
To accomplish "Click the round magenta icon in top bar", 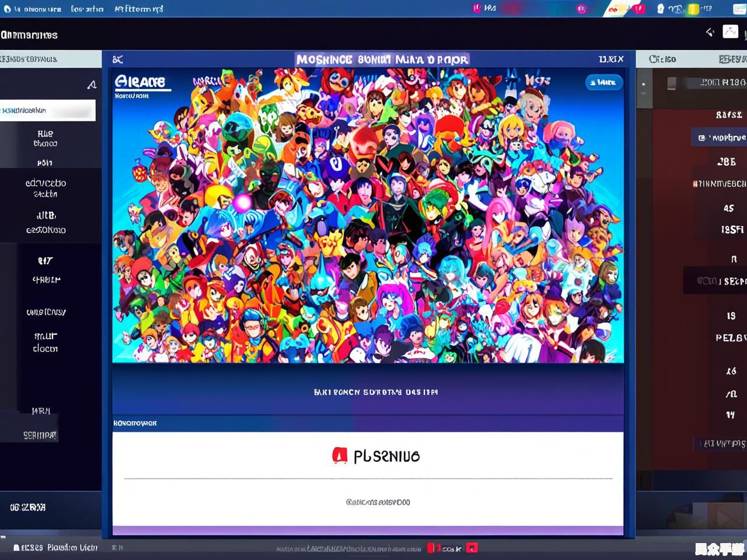I will [x=581, y=9].
